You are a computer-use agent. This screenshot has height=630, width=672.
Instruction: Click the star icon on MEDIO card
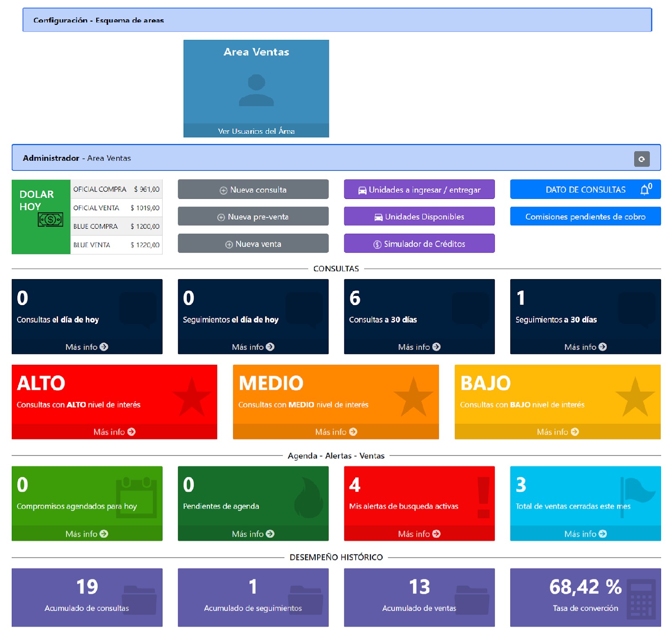coord(413,397)
